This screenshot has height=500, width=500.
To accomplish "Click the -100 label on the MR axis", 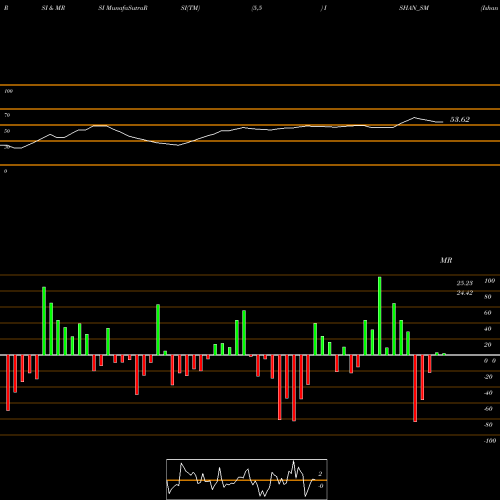I will coord(490,441).
